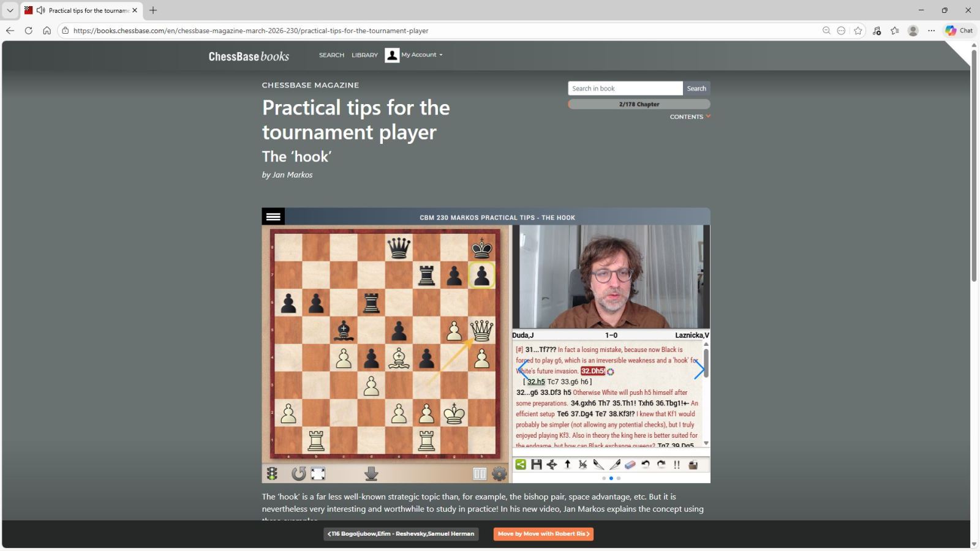Viewport: 980px width, 551px height.
Task: Open the SEARCH menu item
Action: [x=331, y=55]
